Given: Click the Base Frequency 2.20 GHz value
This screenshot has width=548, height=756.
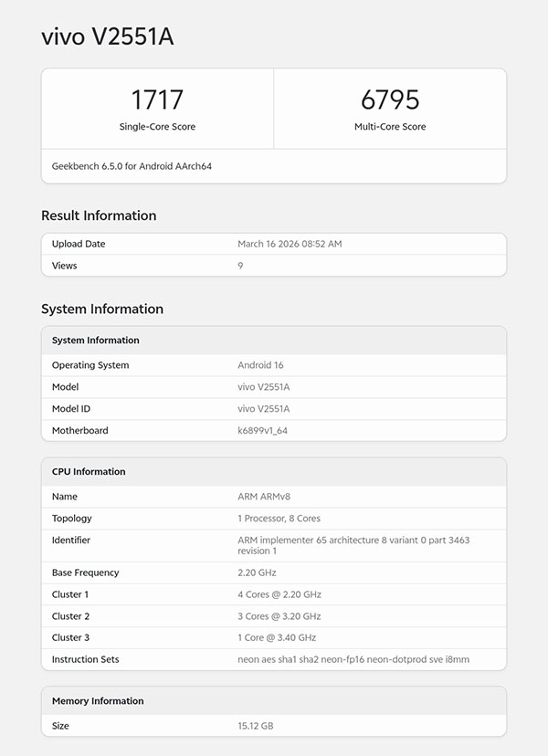Looking at the screenshot, I should coord(255,572).
